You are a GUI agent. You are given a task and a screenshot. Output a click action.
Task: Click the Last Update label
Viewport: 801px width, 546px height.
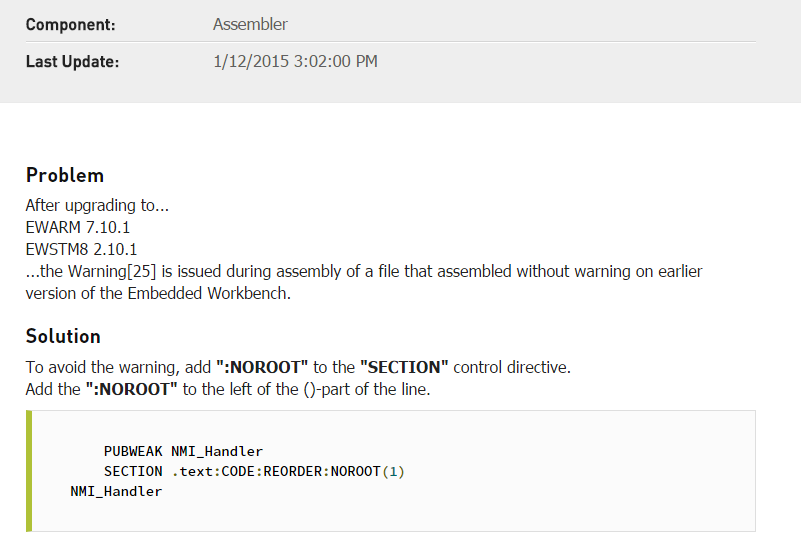point(72,61)
